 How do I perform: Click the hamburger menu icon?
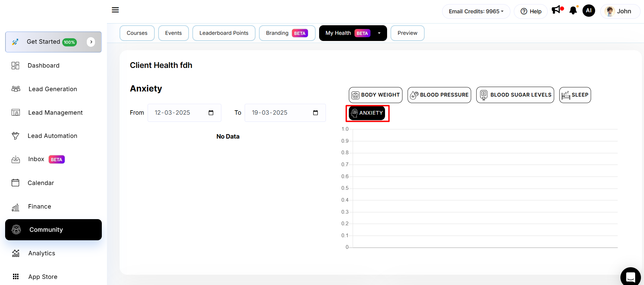115,10
